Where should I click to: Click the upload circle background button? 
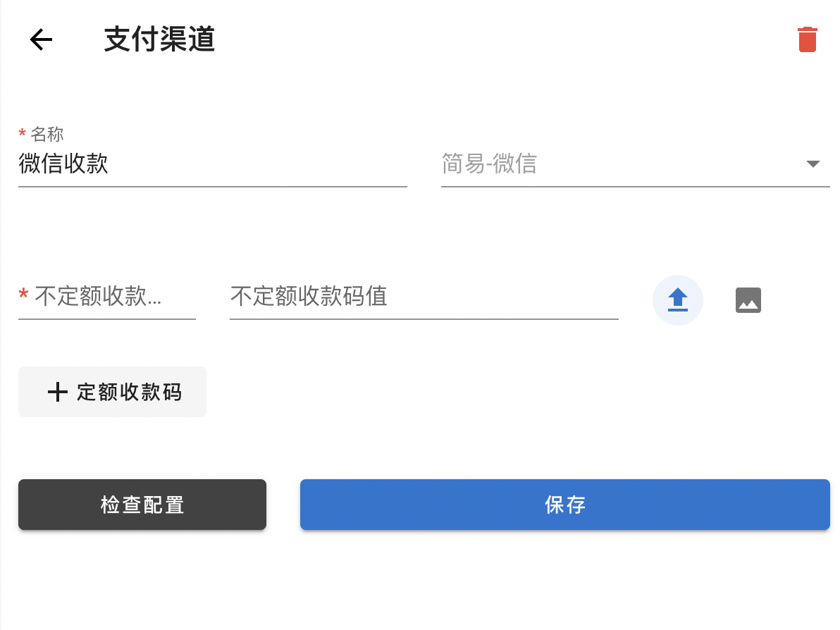tap(677, 299)
